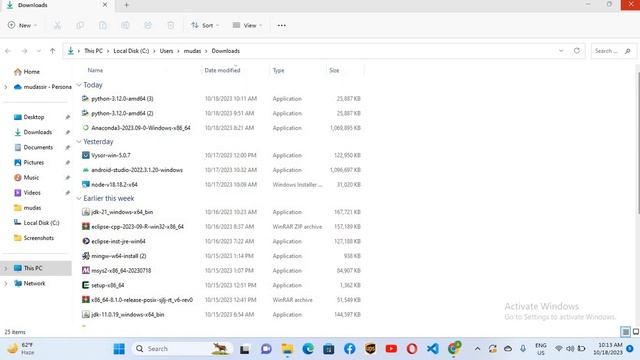The width and height of the screenshot is (640, 360).
Task: Collapse the Today group
Action: (79, 85)
